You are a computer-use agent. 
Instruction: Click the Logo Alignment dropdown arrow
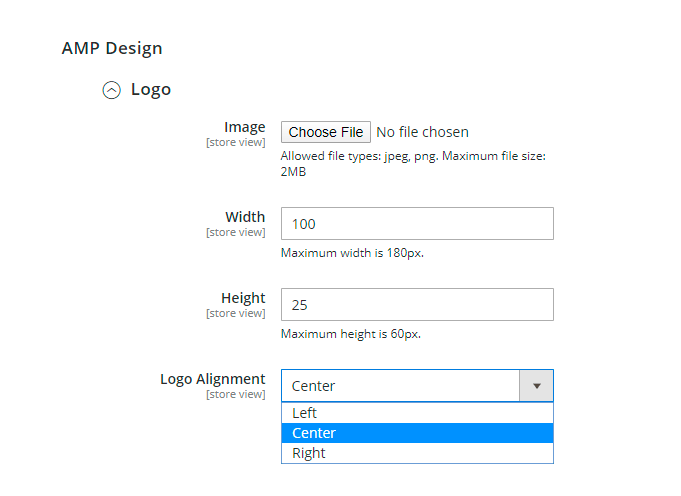pos(536,386)
